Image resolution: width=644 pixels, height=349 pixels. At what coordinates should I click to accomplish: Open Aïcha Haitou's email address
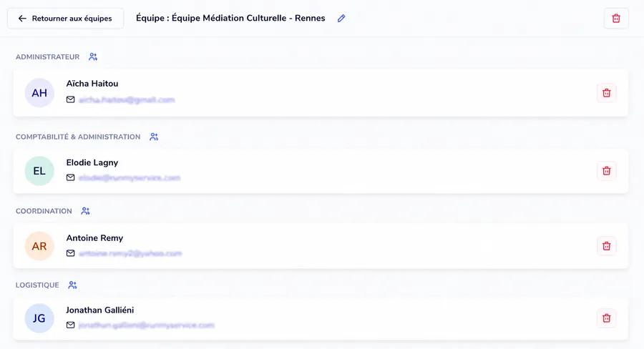[127, 100]
